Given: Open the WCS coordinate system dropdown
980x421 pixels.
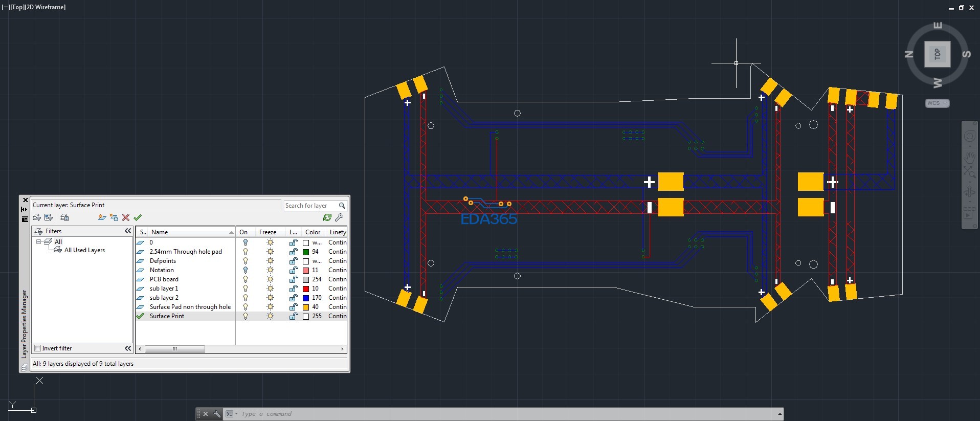Looking at the screenshot, I should (x=937, y=103).
